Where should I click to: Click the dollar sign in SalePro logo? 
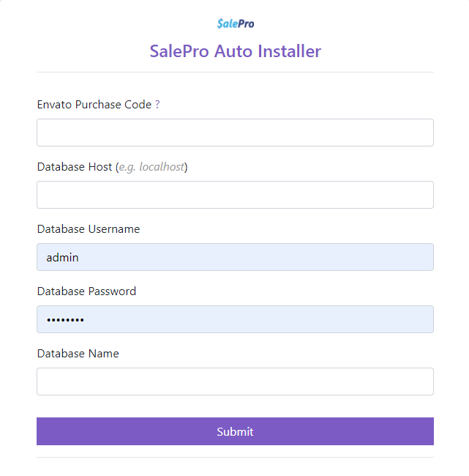tap(220, 24)
